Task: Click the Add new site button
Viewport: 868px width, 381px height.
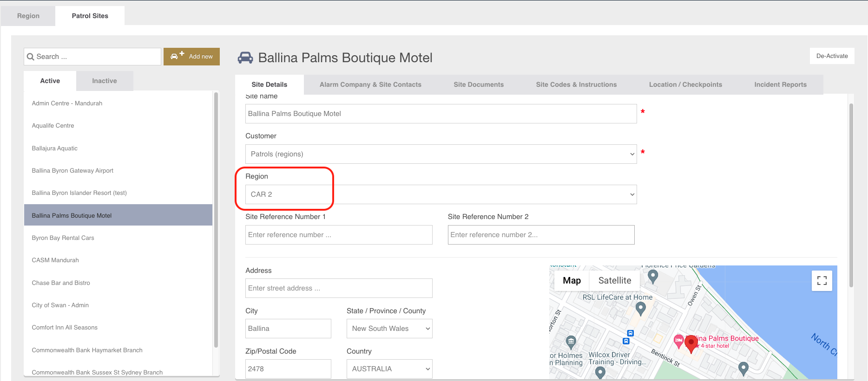Action: 191,57
